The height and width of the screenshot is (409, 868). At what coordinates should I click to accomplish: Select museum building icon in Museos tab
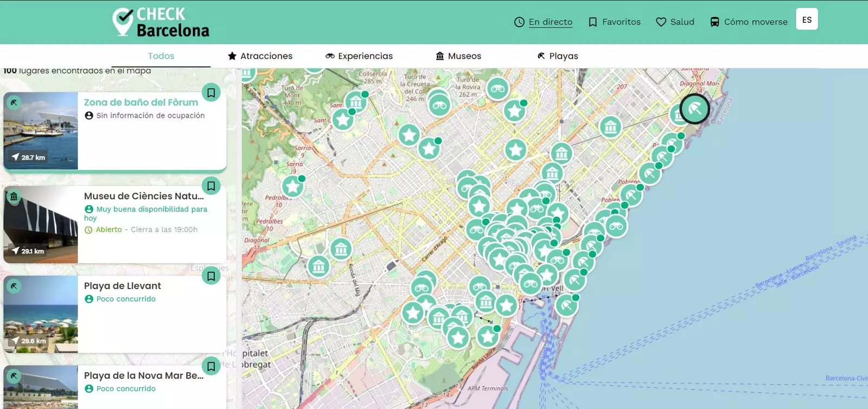pyautogui.click(x=440, y=56)
